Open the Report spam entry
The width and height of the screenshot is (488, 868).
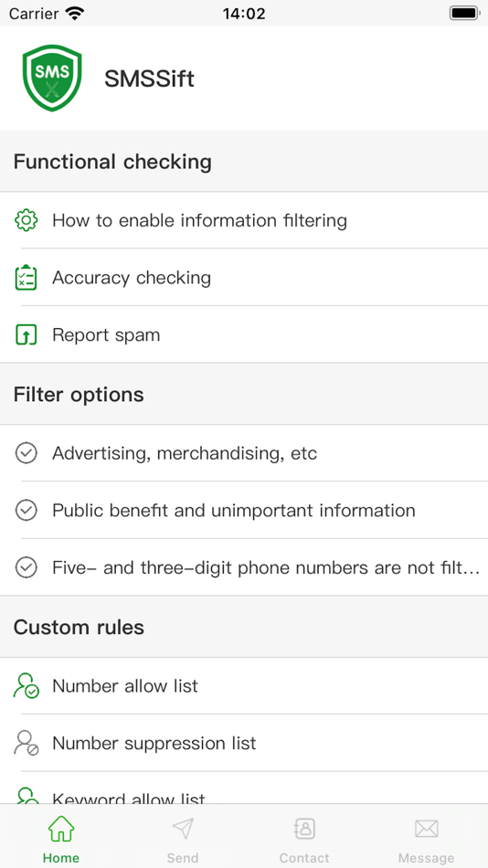[244, 335]
